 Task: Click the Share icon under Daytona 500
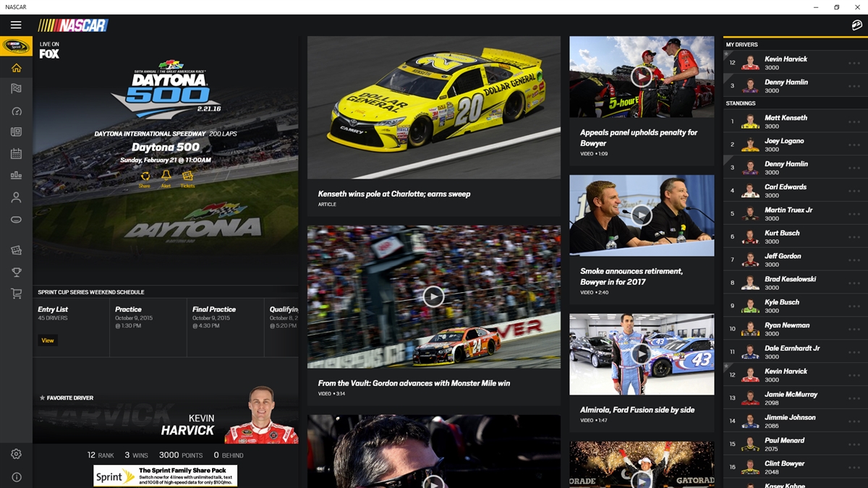[145, 179]
